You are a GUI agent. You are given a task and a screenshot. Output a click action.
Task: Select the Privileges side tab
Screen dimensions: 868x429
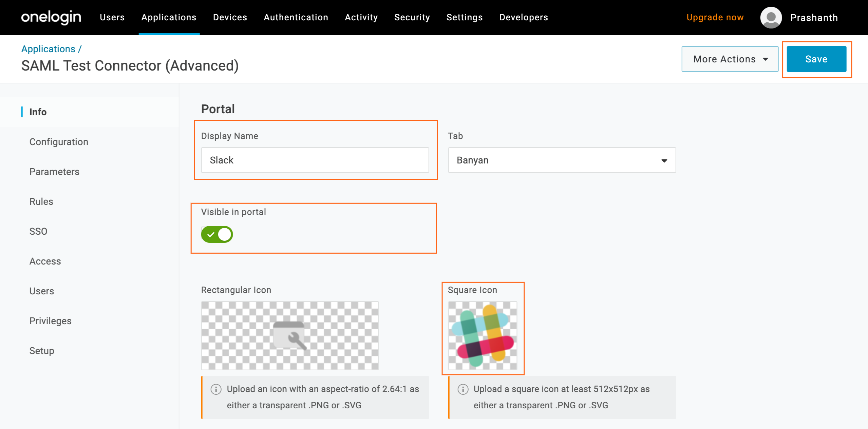pyautogui.click(x=50, y=321)
